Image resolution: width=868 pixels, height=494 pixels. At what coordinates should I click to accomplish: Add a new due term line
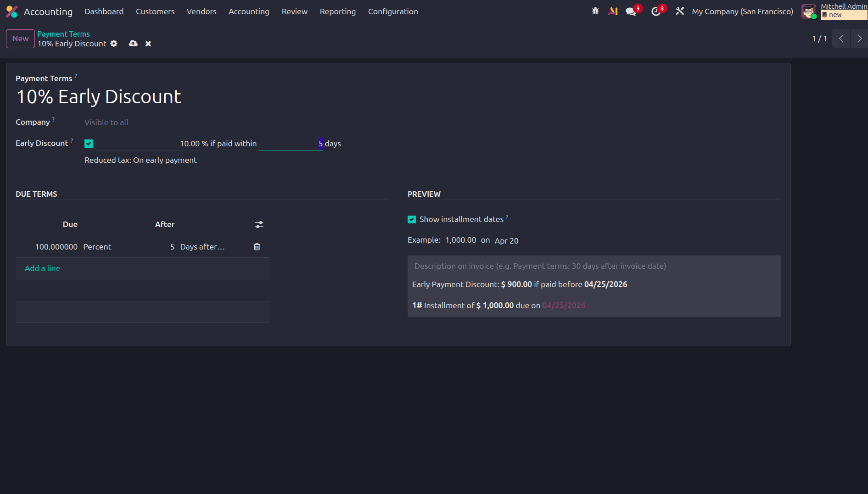tap(42, 268)
